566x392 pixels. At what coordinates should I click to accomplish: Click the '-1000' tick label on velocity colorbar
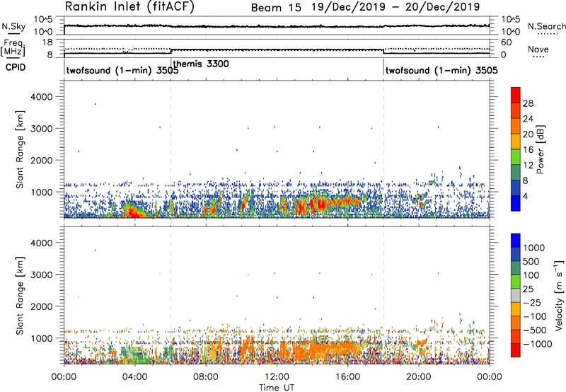tap(537, 344)
